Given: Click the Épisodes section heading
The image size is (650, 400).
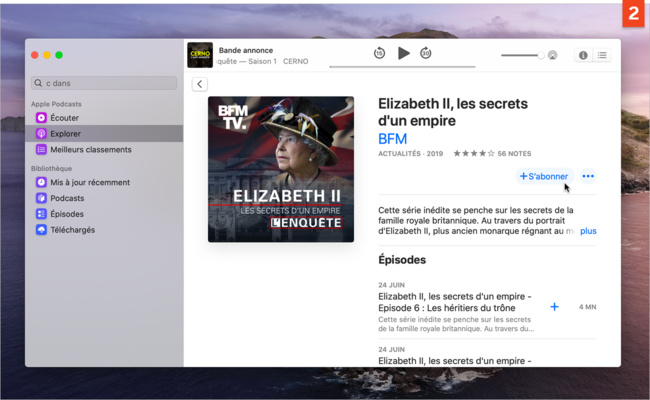Looking at the screenshot, I should pos(402,260).
